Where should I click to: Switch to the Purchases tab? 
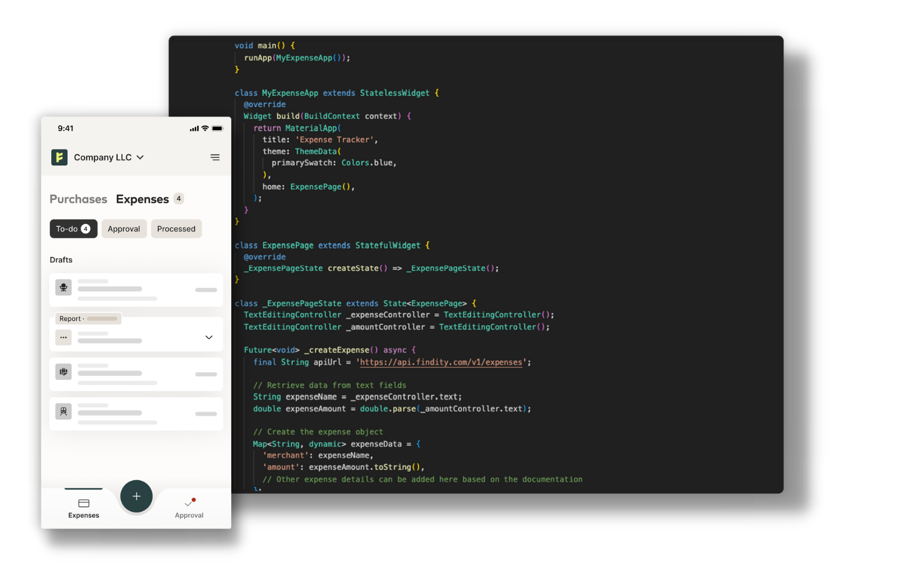pos(78,199)
